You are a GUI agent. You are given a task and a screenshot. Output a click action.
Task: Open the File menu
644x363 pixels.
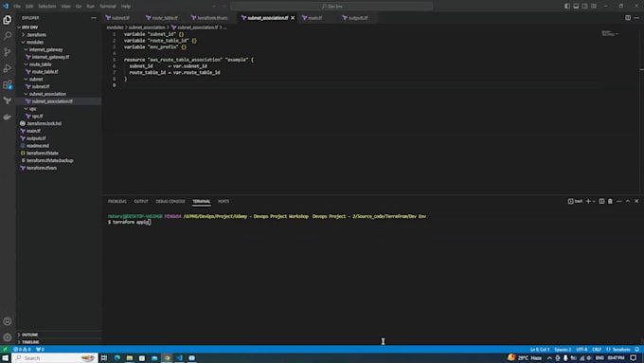(x=17, y=7)
